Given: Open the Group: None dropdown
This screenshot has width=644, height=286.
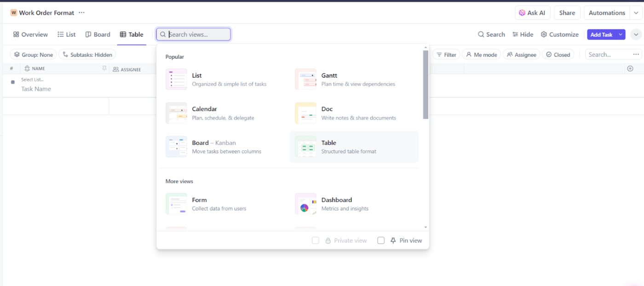Looking at the screenshot, I should pos(33,55).
